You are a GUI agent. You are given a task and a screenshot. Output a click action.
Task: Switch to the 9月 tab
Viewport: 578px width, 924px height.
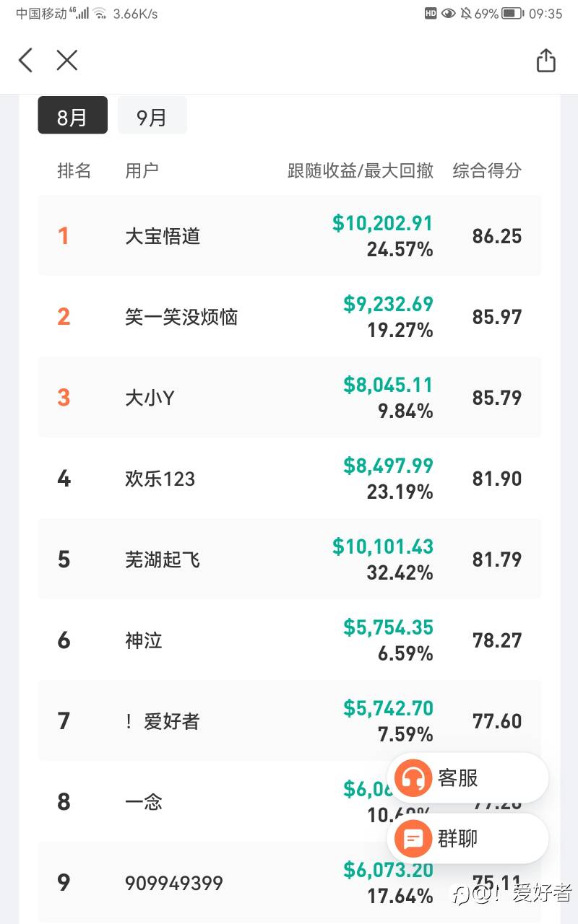coord(152,115)
